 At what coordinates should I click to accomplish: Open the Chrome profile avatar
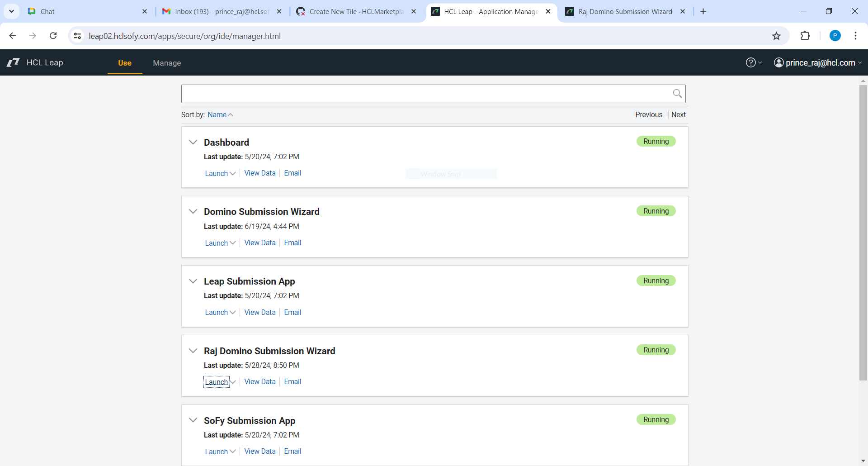(x=835, y=36)
